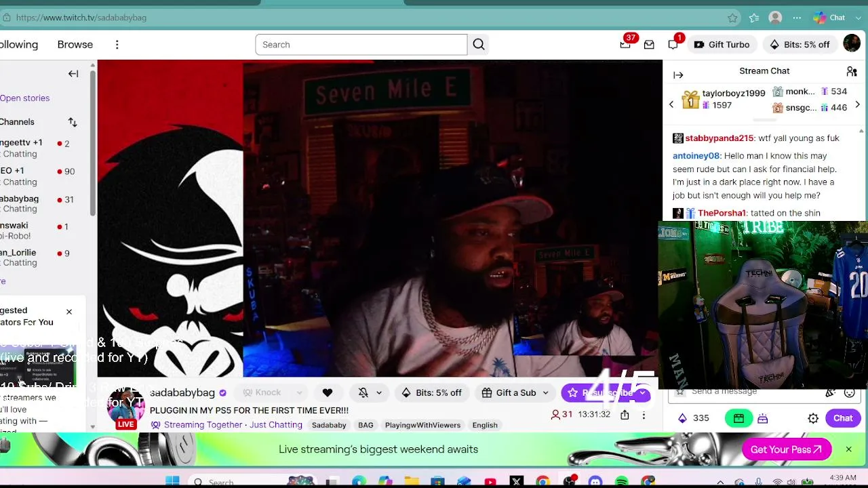Image resolution: width=868 pixels, height=488 pixels.
Task: Click the search magnifier button
Action: click(479, 45)
